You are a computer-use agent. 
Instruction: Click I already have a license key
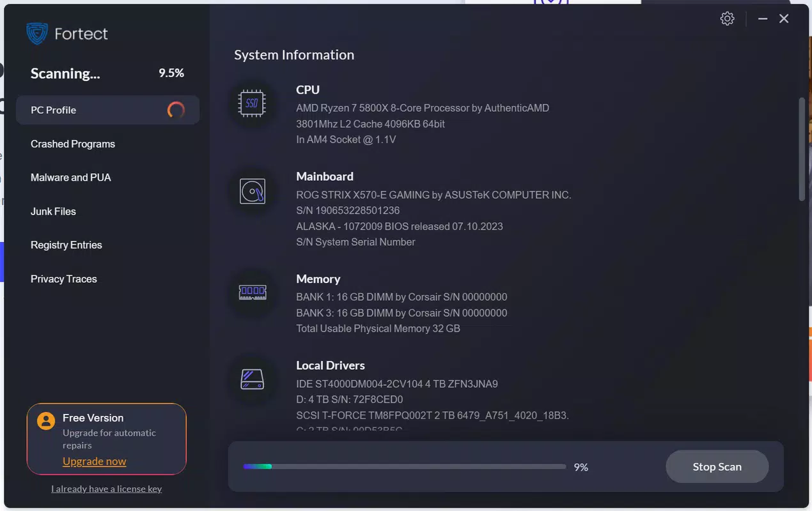[106, 489]
